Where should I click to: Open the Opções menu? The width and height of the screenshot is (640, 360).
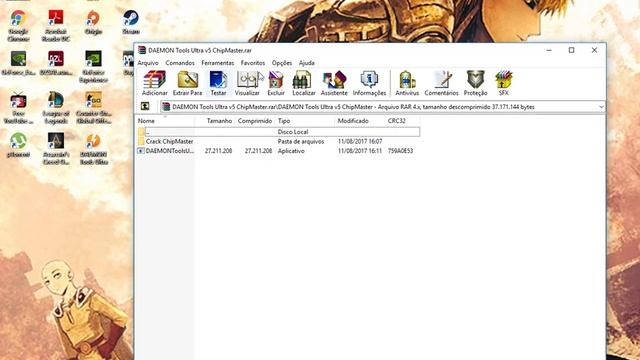282,63
